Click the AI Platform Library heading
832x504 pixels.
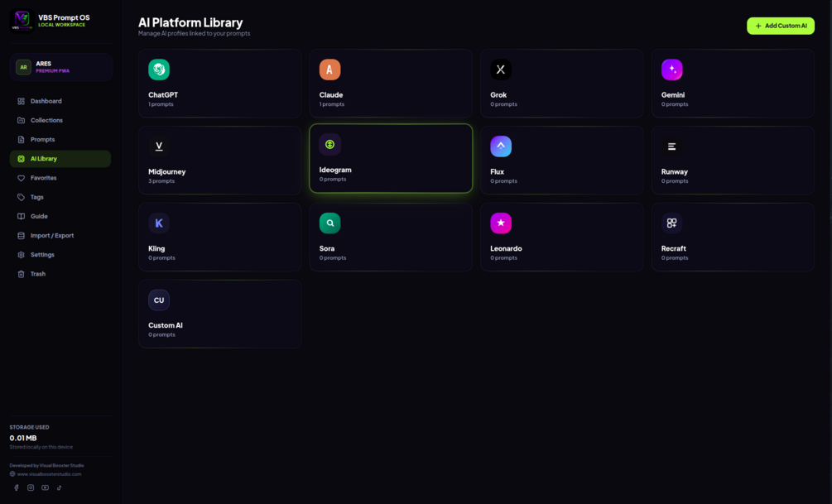tap(190, 22)
